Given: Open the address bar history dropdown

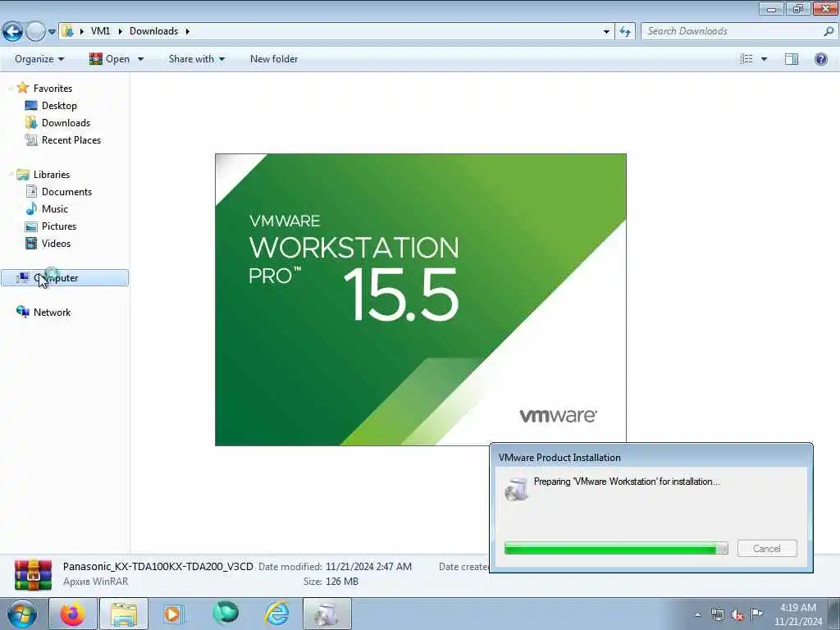Looking at the screenshot, I should point(606,32).
